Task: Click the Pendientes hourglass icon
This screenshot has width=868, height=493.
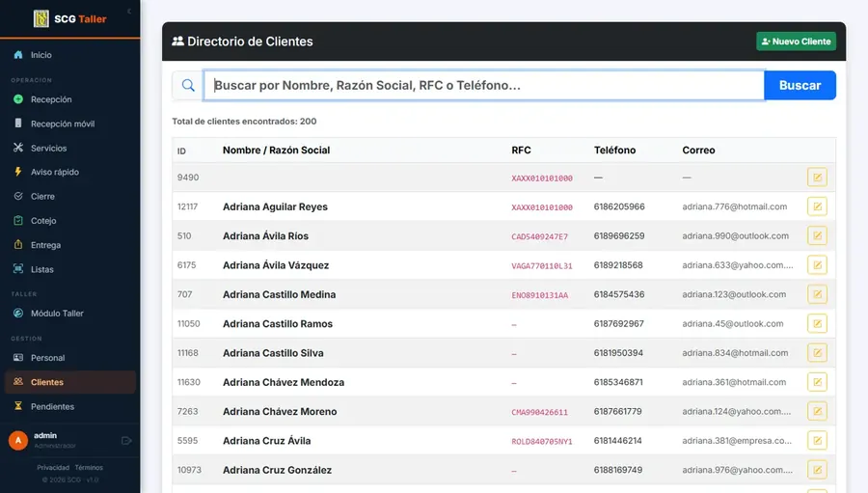Action: click(18, 406)
